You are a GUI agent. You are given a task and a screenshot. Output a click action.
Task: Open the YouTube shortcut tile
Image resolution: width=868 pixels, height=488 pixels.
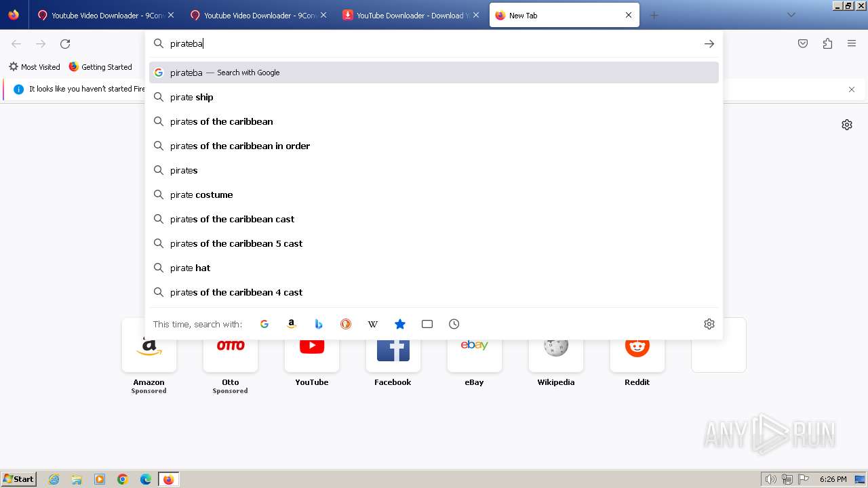click(x=312, y=356)
